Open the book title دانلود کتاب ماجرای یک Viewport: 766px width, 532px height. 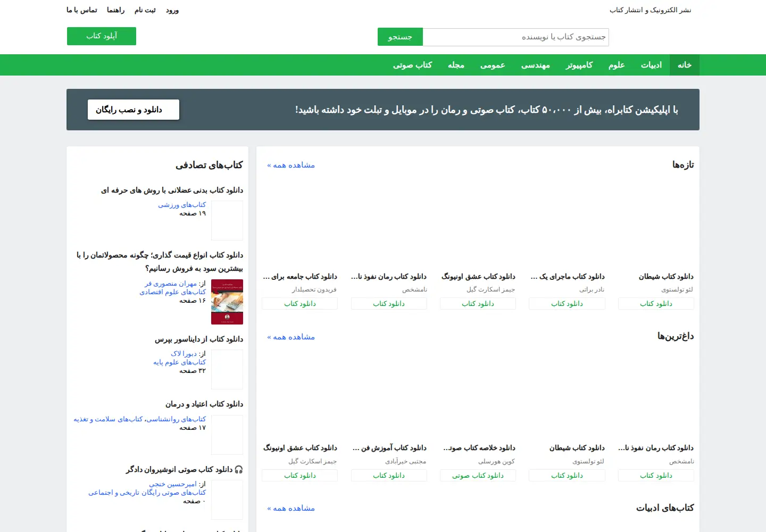point(568,277)
